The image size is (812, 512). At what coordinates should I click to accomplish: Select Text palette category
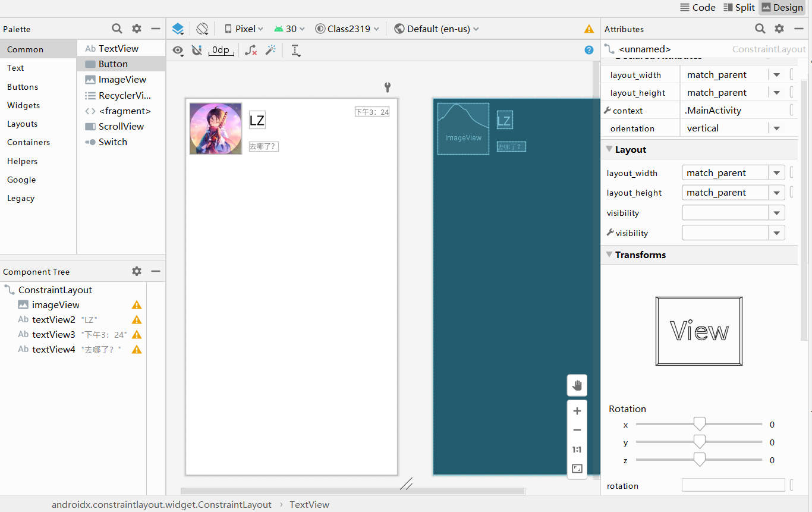38,68
